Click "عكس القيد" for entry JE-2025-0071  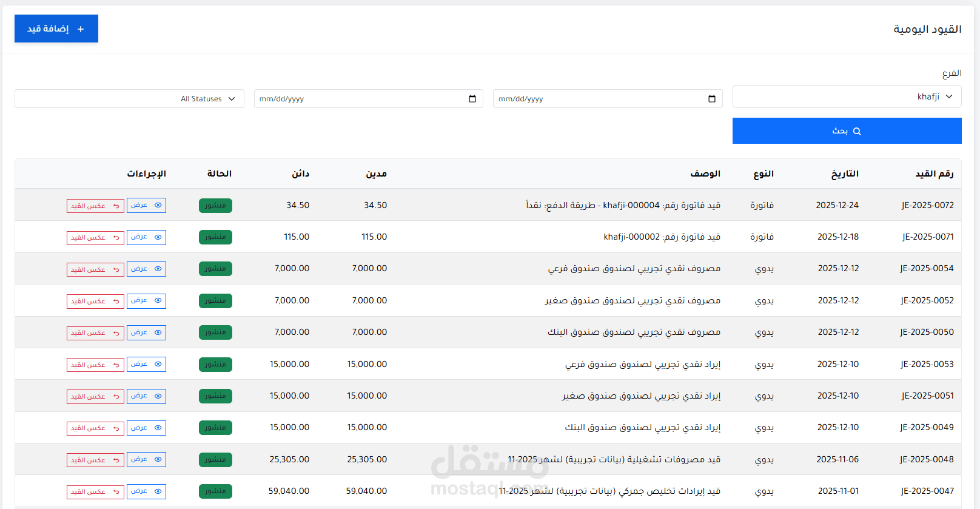[95, 238]
